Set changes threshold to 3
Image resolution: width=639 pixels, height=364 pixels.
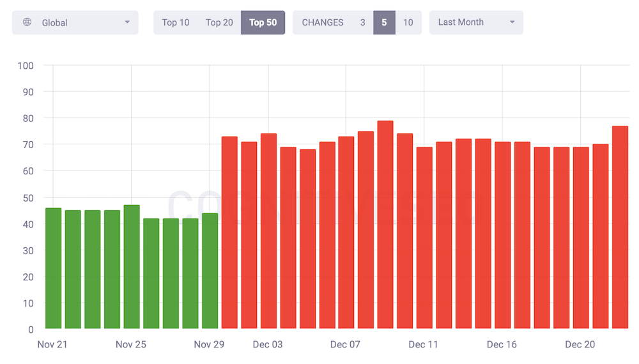pos(362,22)
